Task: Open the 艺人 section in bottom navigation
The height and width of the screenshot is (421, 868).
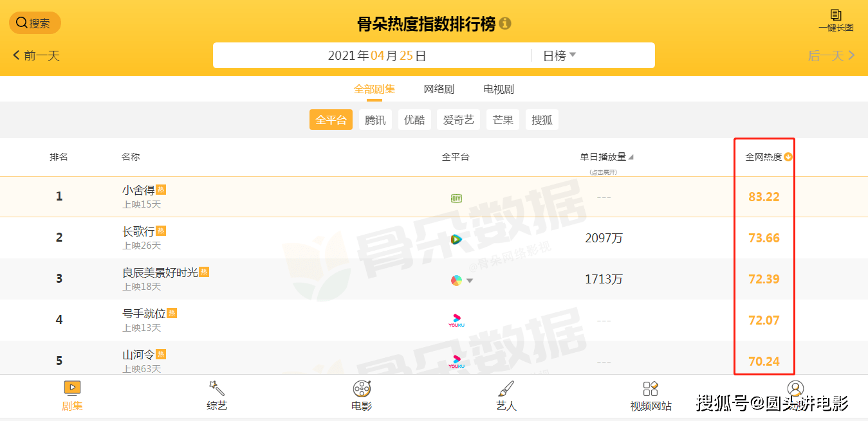Action: pyautogui.click(x=506, y=395)
